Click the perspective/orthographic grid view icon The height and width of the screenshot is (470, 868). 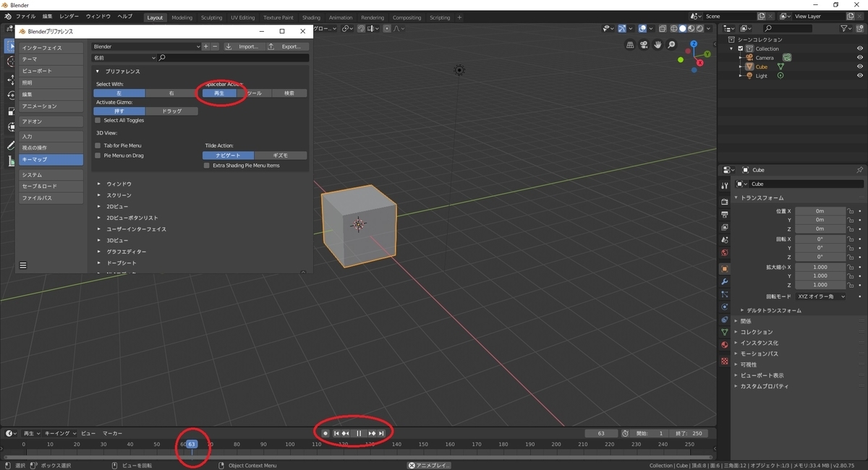click(630, 45)
